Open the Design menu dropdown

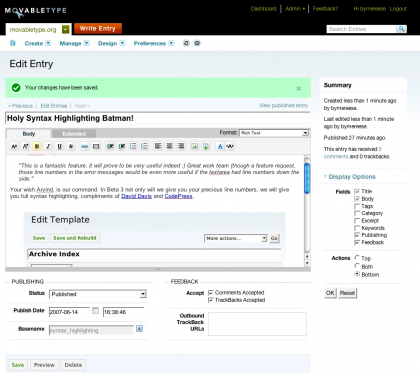(122, 43)
